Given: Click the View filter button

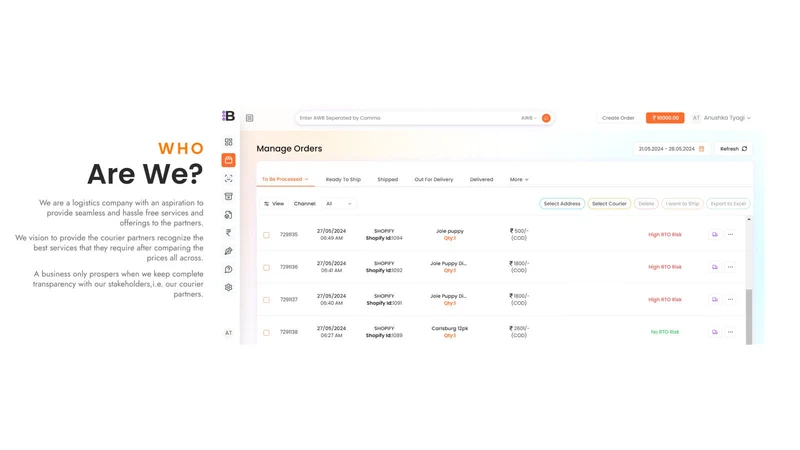Looking at the screenshot, I should 274,204.
